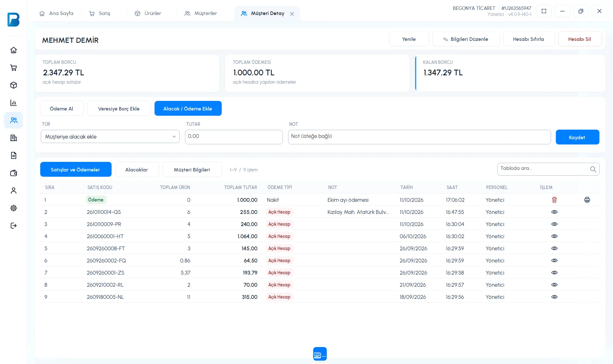Open the products box icon in the sidebar
This screenshot has width=613, height=364.
tap(13, 85)
